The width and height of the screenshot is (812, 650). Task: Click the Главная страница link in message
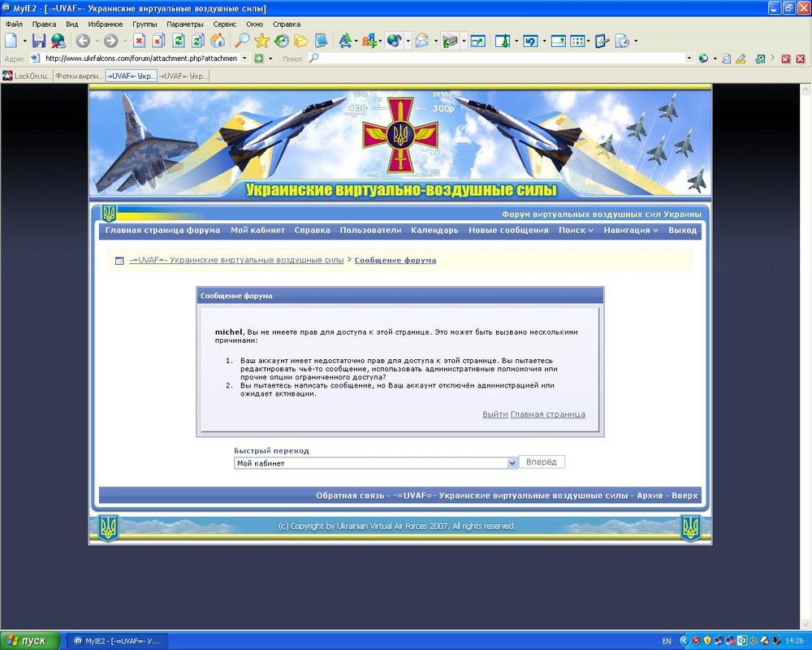point(548,414)
